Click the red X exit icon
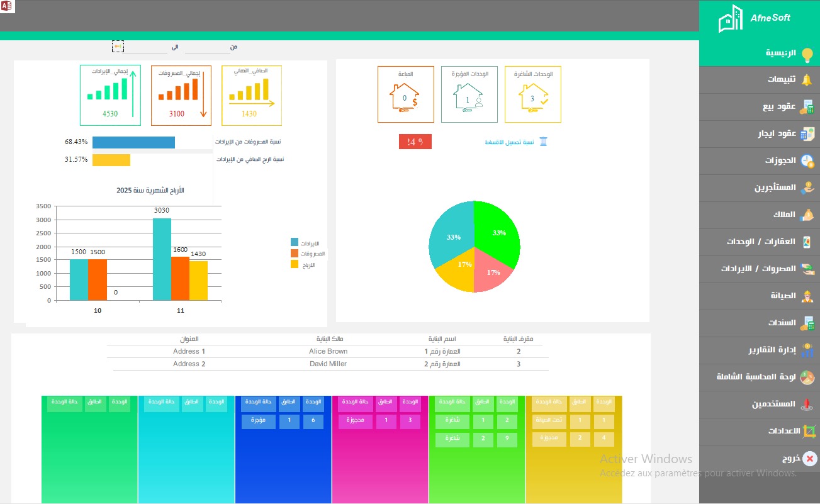 coord(811,459)
